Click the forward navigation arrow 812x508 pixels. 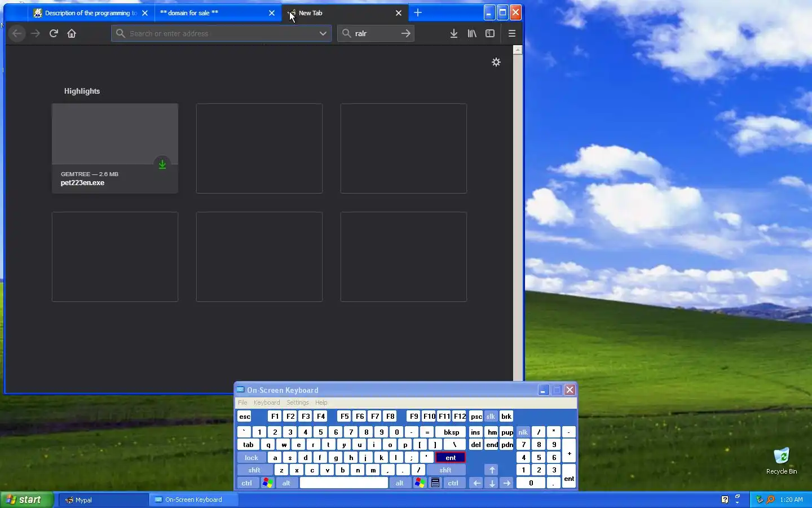[x=36, y=33]
